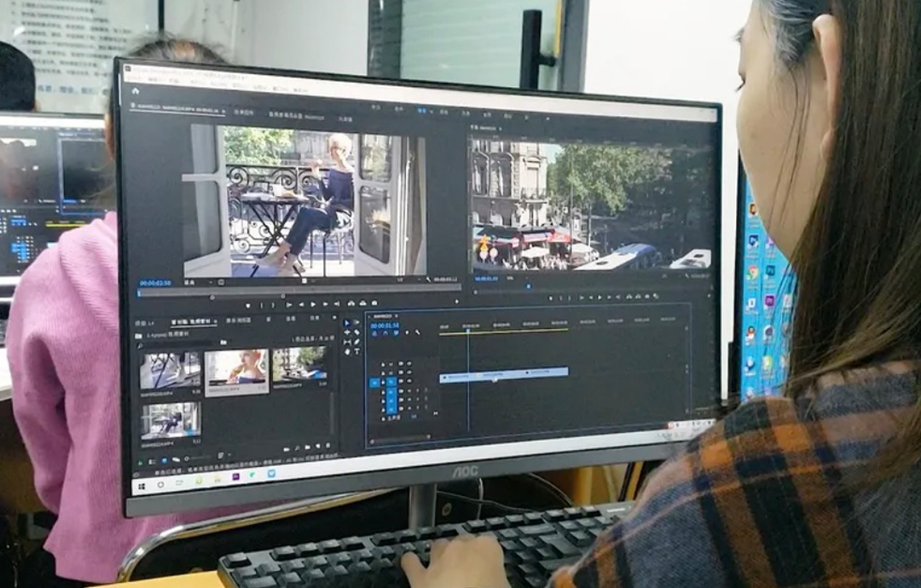
Task: Click Overwrite button in Source monitor
Action: pyautogui.click(x=363, y=303)
